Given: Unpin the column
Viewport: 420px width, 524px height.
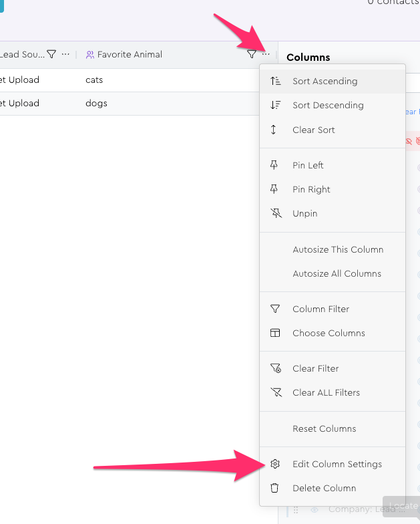Looking at the screenshot, I should tap(304, 214).
